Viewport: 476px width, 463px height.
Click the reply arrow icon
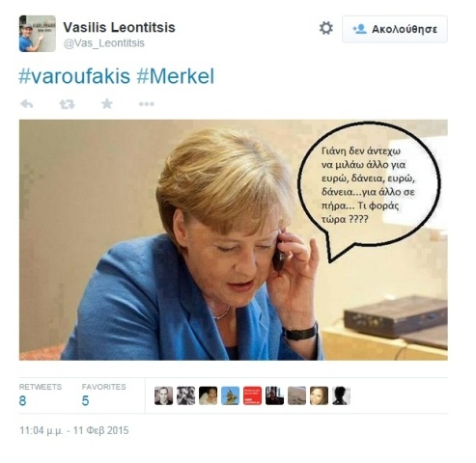27,104
